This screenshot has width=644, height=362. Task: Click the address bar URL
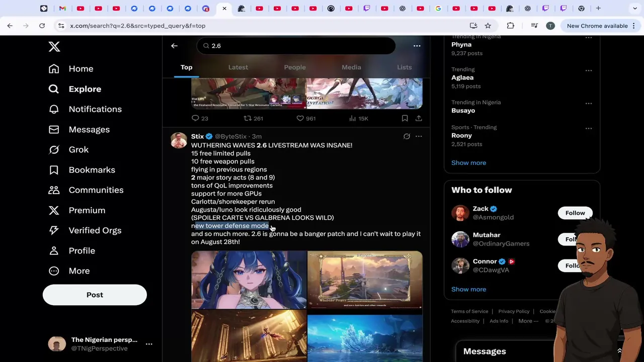137,26
